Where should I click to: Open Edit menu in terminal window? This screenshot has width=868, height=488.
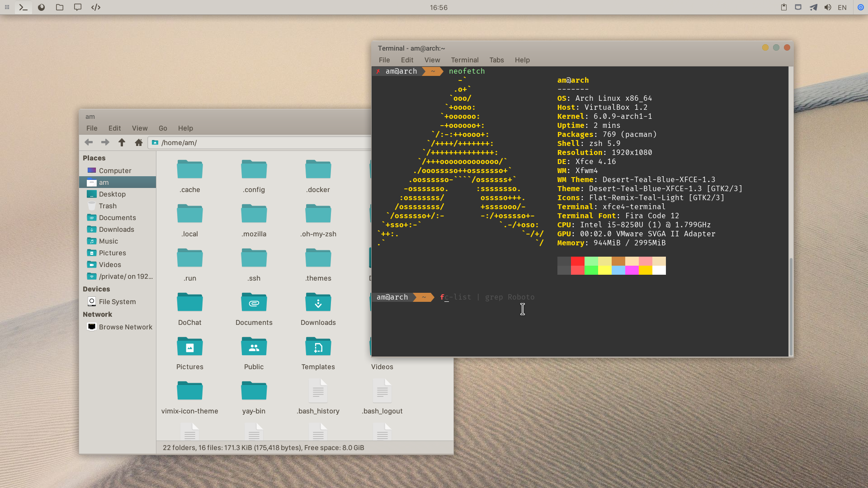(407, 60)
